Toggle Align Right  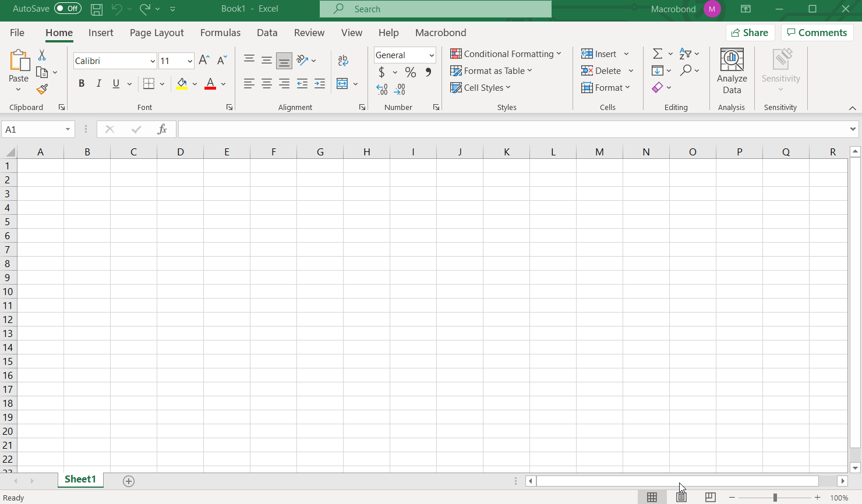[284, 84]
